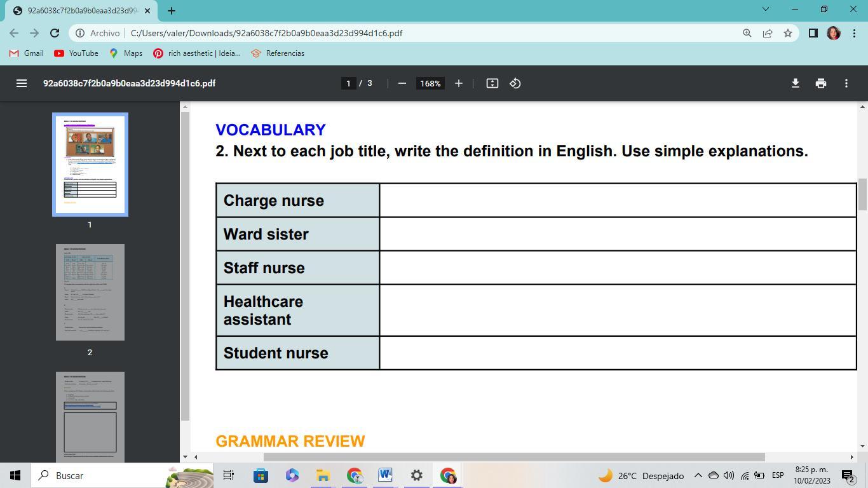The height and width of the screenshot is (488, 868).
Task: Open File Explorer from taskbar
Action: [323, 475]
